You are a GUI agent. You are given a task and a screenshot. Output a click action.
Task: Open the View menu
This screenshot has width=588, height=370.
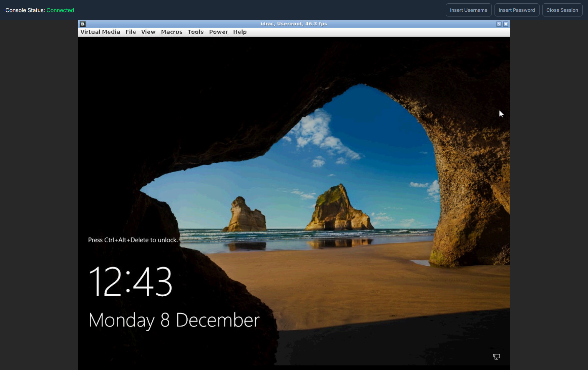coord(148,32)
